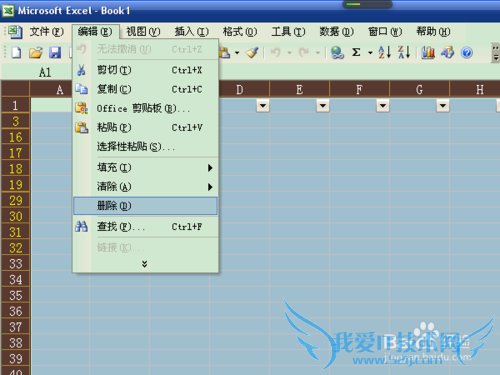This screenshot has height=375, width=500.
Task: Open the 格式(O) Format menu
Action: (x=240, y=32)
